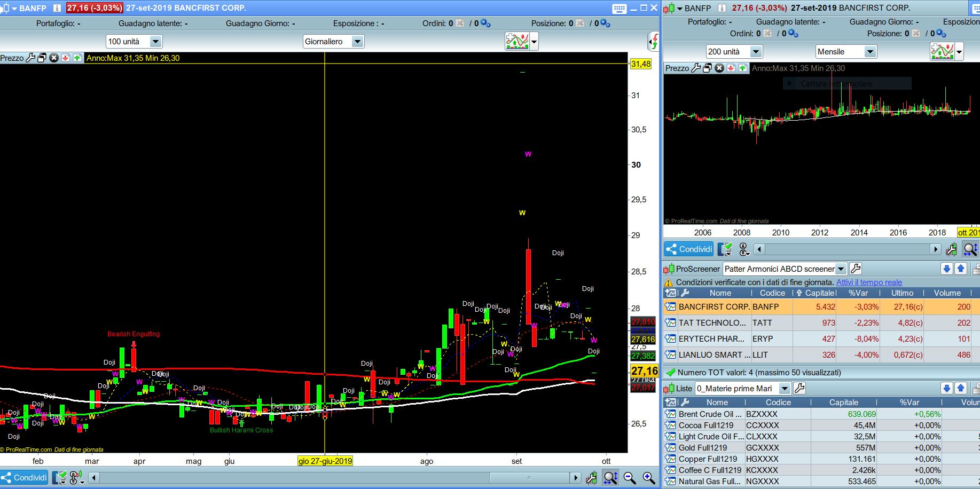Click the Attivi il tempo reale link
Image resolution: width=980 pixels, height=489 pixels.
869,282
